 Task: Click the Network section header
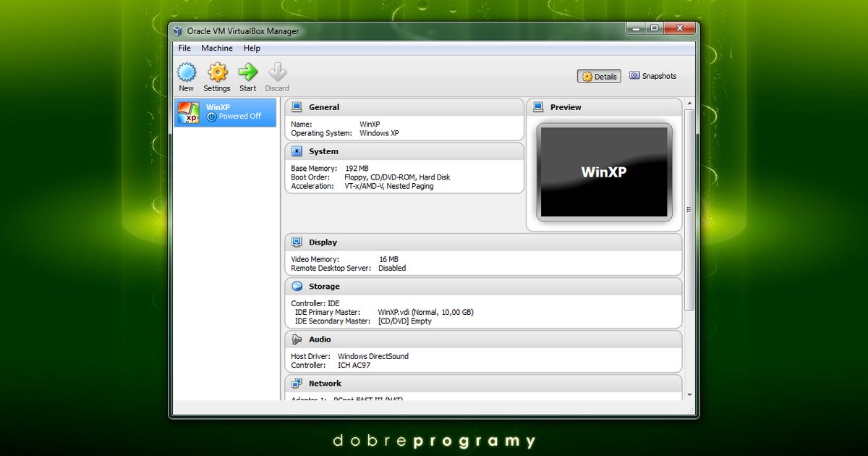click(483, 384)
